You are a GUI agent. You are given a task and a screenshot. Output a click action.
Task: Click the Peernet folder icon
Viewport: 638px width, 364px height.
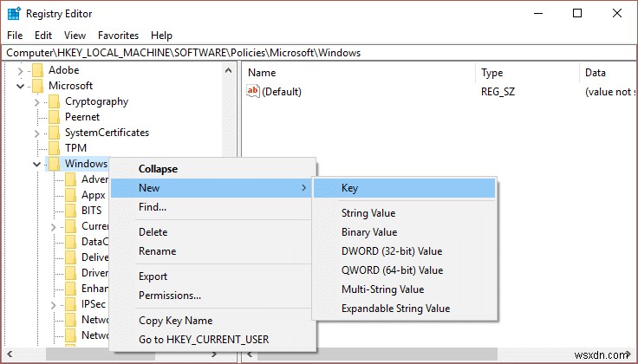pos(54,117)
